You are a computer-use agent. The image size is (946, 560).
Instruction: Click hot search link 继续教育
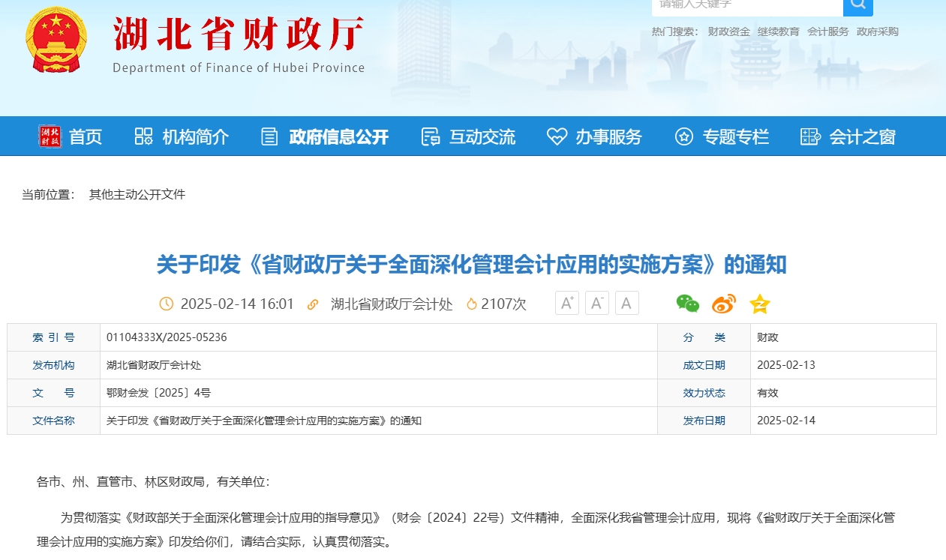tap(778, 31)
